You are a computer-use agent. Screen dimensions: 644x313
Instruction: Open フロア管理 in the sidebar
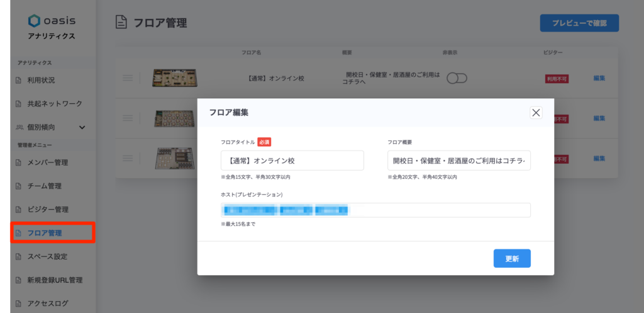[x=45, y=233]
